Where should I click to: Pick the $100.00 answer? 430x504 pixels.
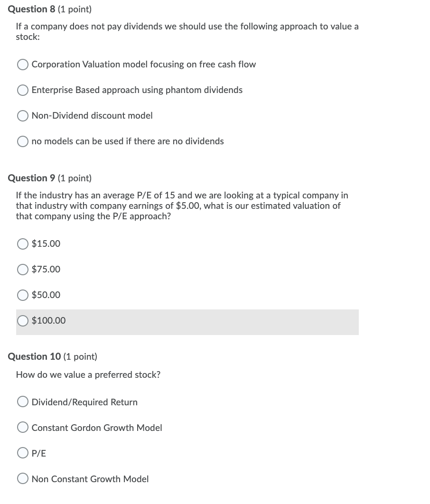click(x=22, y=320)
